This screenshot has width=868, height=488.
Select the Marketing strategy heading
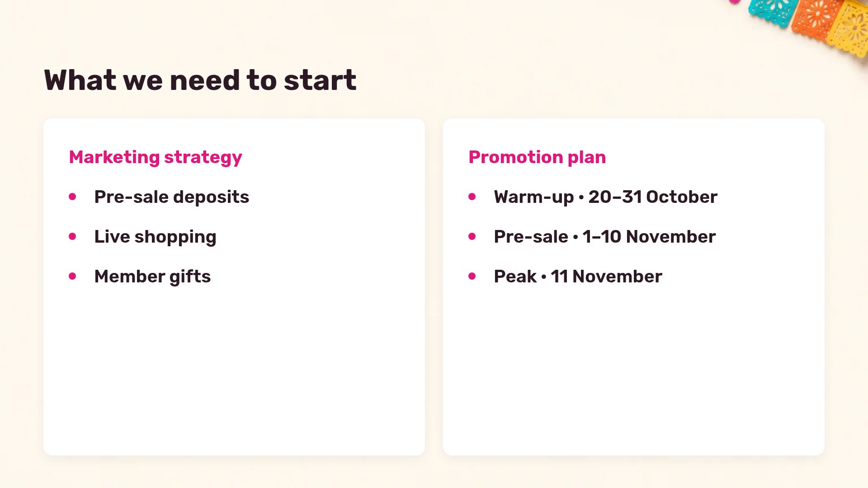coord(156,157)
